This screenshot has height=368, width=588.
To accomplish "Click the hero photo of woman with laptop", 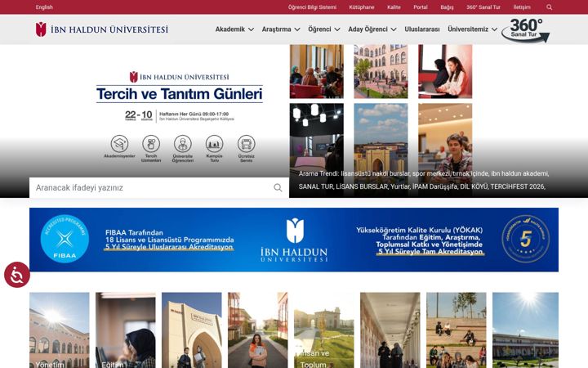I will point(445,71).
